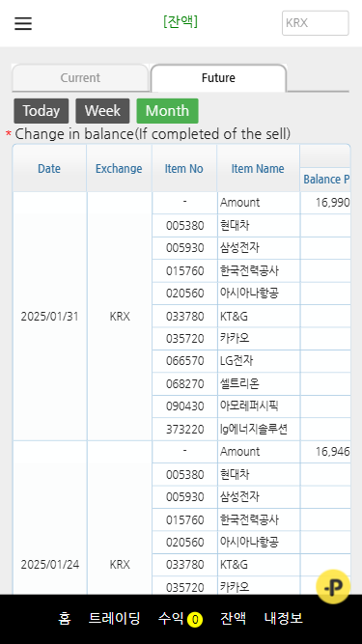Click the Item Name column header
Screen dimensions: 362x644
click(258, 168)
